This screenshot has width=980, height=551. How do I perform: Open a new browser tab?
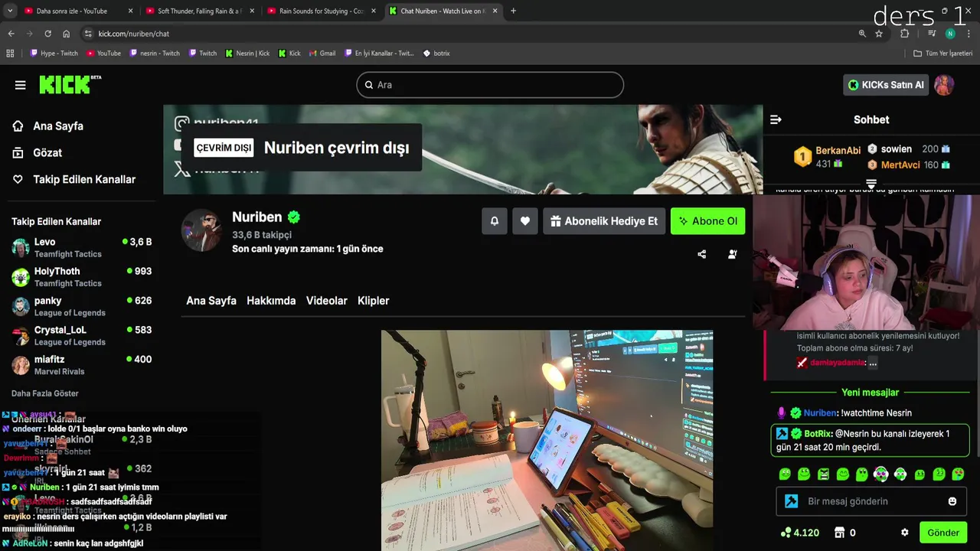point(513,11)
